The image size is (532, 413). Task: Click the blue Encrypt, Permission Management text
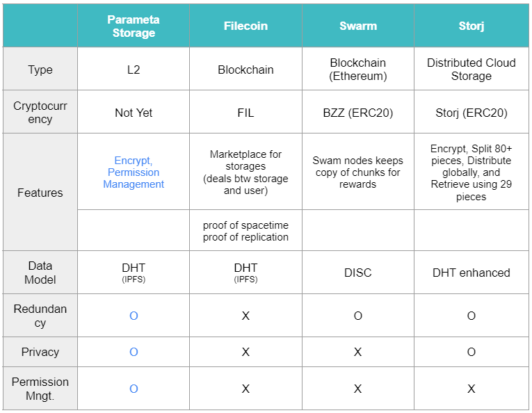(134, 172)
